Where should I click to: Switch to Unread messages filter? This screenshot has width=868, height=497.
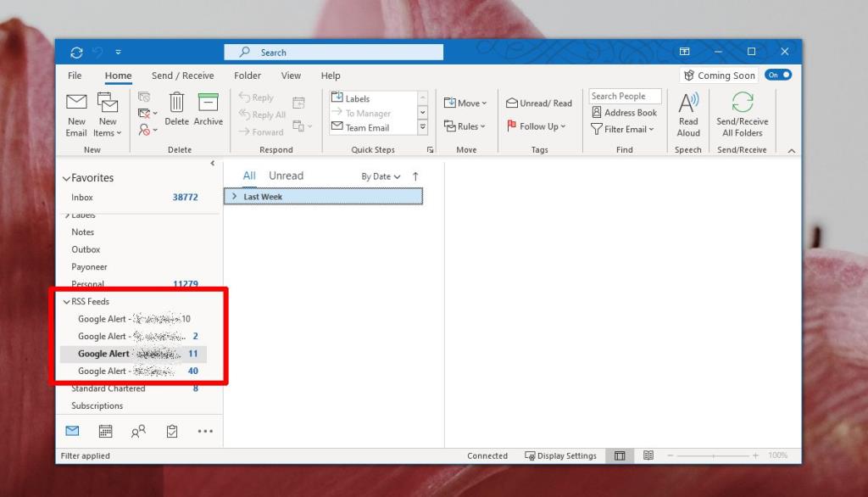pyautogui.click(x=286, y=175)
